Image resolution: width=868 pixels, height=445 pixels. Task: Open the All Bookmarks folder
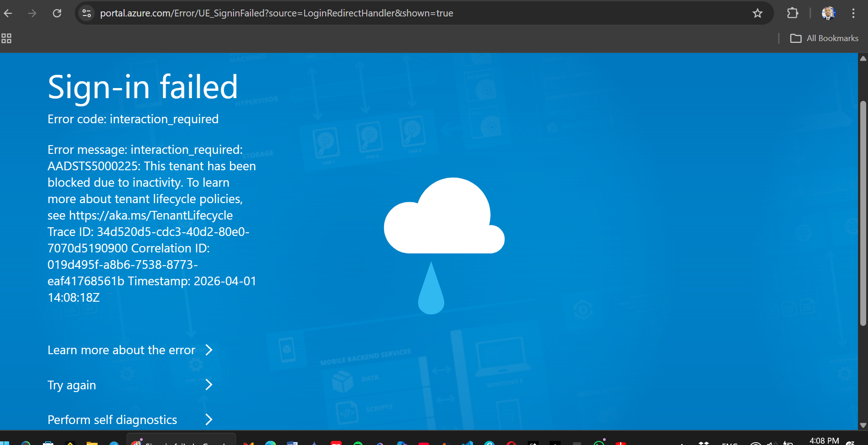pos(824,38)
